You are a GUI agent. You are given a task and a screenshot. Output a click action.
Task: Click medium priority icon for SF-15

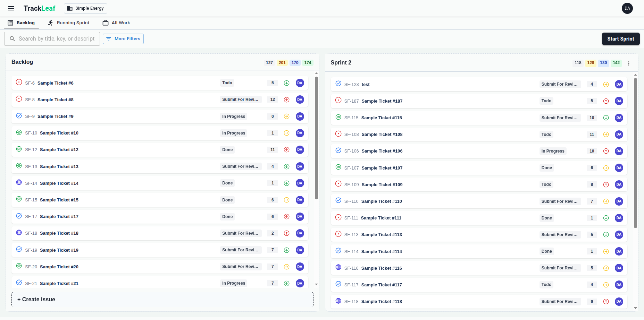point(287,200)
